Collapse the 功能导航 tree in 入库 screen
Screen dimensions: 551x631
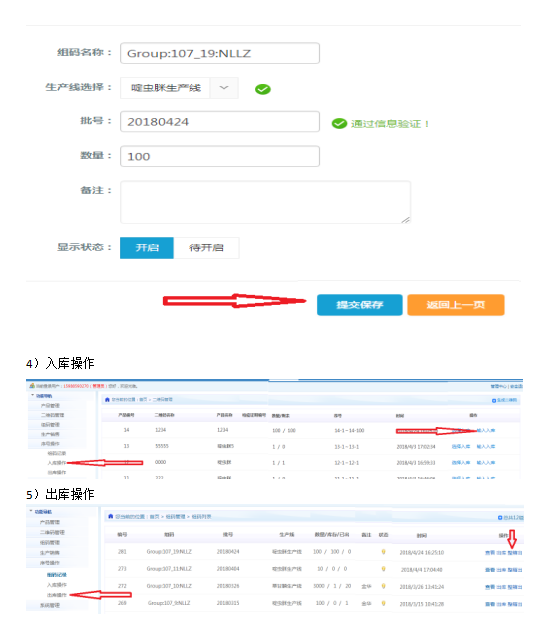tap(32, 396)
